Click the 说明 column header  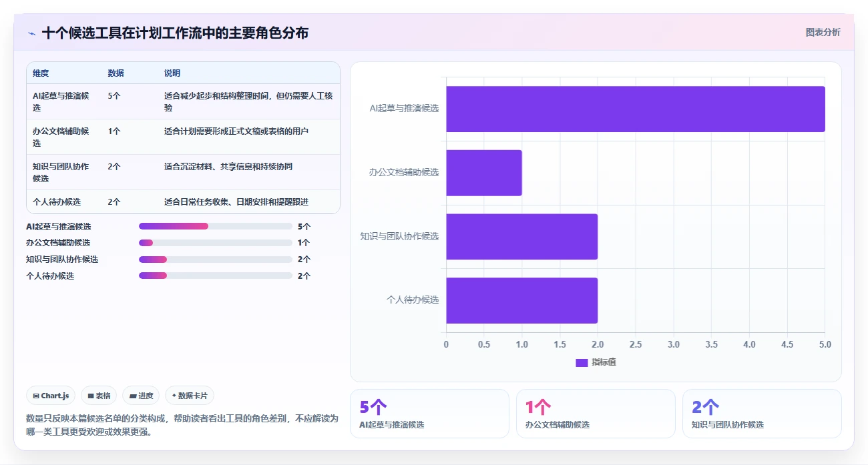pos(172,73)
